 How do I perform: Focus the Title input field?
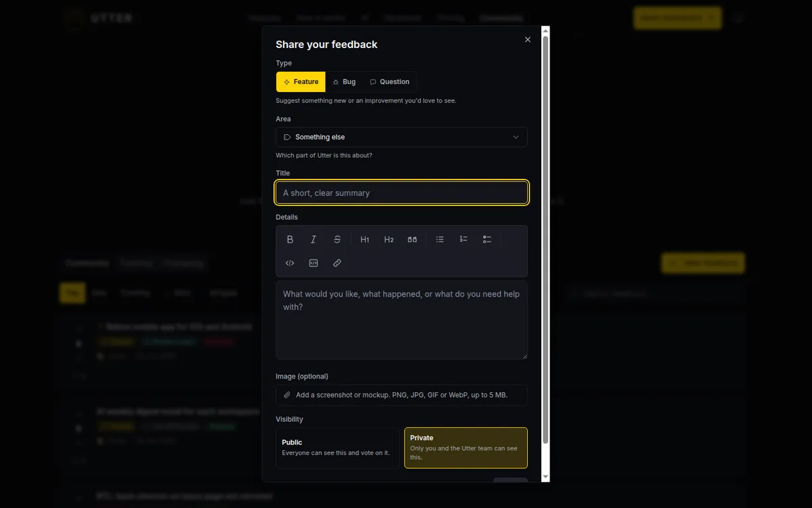pos(402,192)
